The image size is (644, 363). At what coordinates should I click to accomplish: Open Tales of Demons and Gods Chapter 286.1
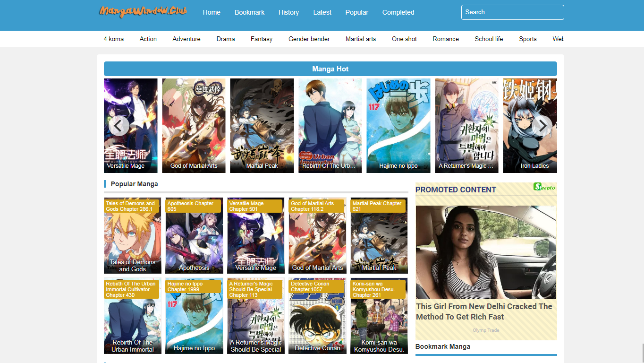tap(130, 206)
